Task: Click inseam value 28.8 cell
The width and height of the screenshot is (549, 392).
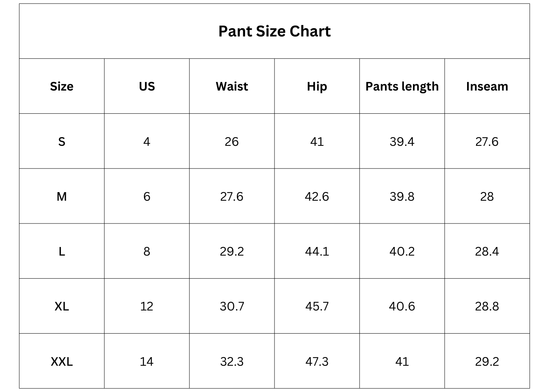Action: tap(487, 306)
